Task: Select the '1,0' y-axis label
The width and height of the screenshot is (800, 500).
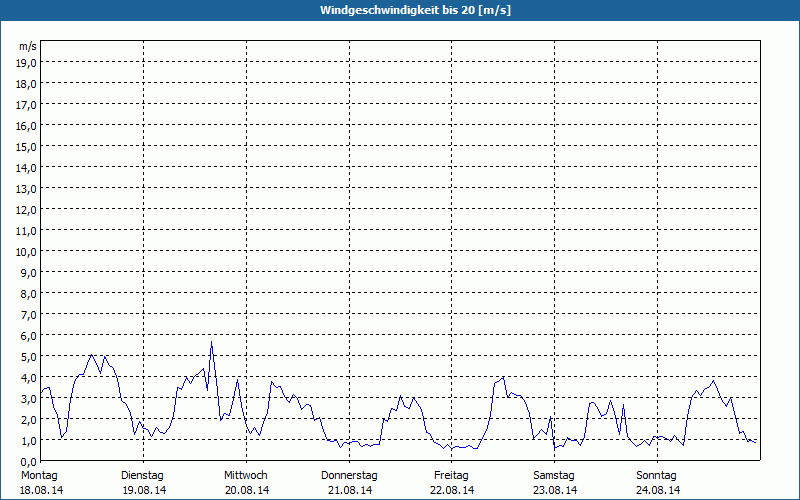Action: [x=29, y=441]
